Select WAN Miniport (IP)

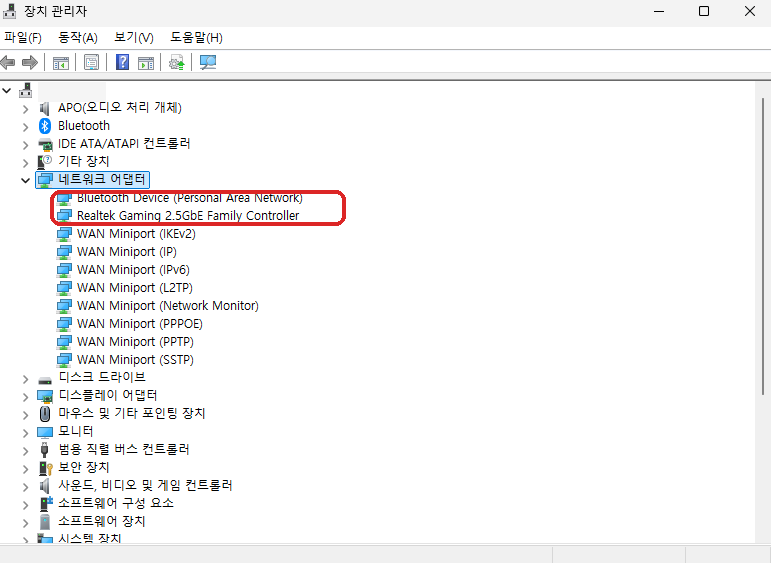[x=126, y=252]
